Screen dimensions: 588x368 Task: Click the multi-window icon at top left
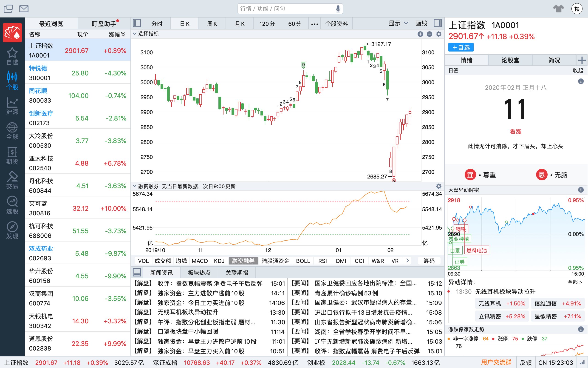point(8,9)
